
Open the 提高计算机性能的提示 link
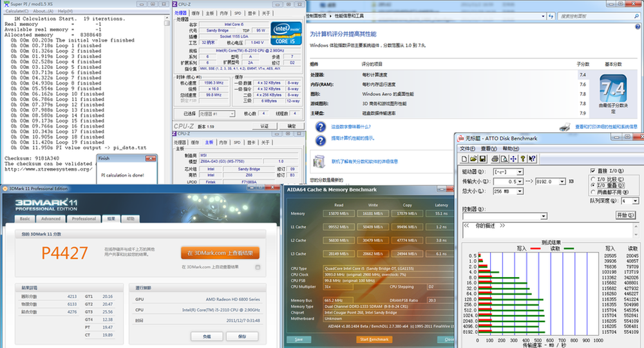pyautogui.click(x=353, y=139)
